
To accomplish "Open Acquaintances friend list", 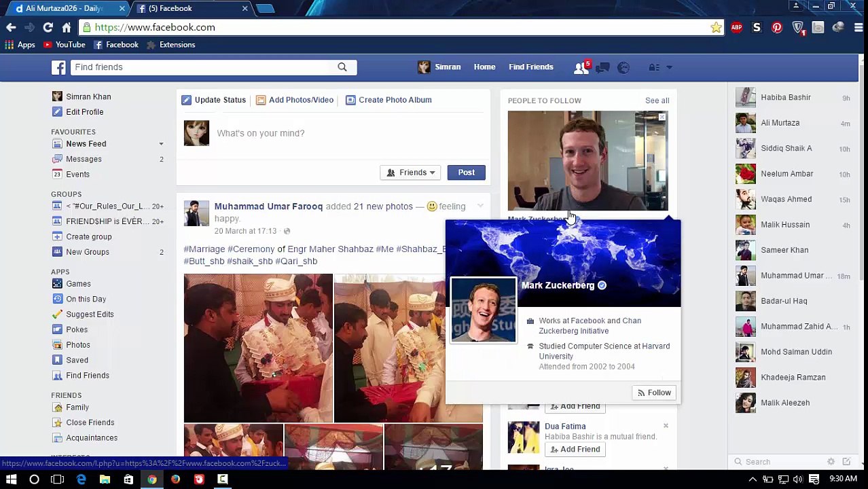I will click(92, 438).
